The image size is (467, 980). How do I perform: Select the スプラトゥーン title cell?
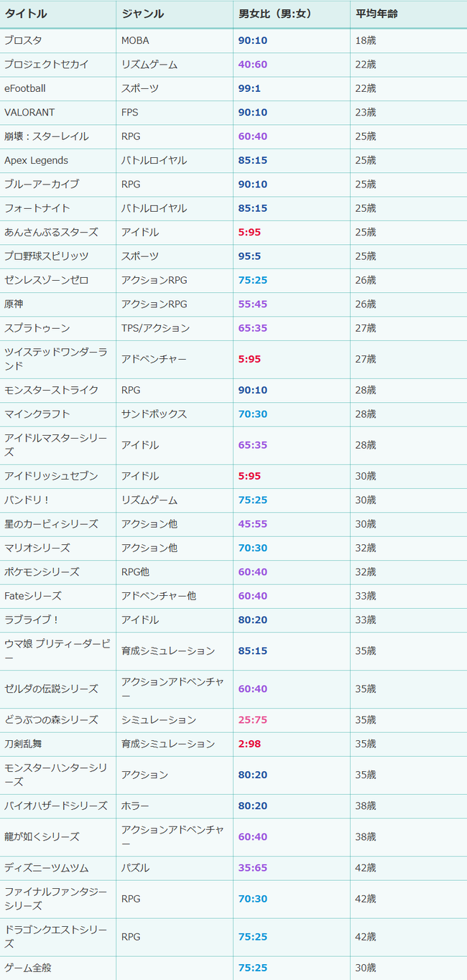pos(58,328)
